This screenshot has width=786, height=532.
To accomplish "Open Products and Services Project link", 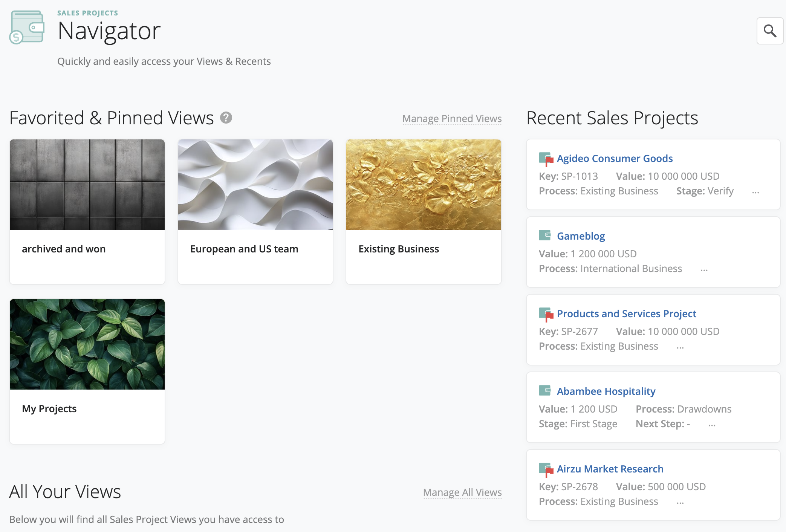I will [626, 314].
